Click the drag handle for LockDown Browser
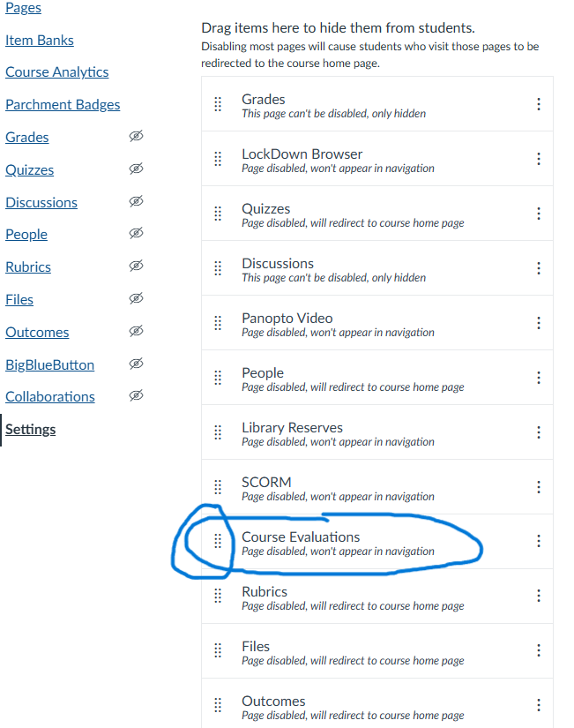574x728 pixels. [218, 159]
